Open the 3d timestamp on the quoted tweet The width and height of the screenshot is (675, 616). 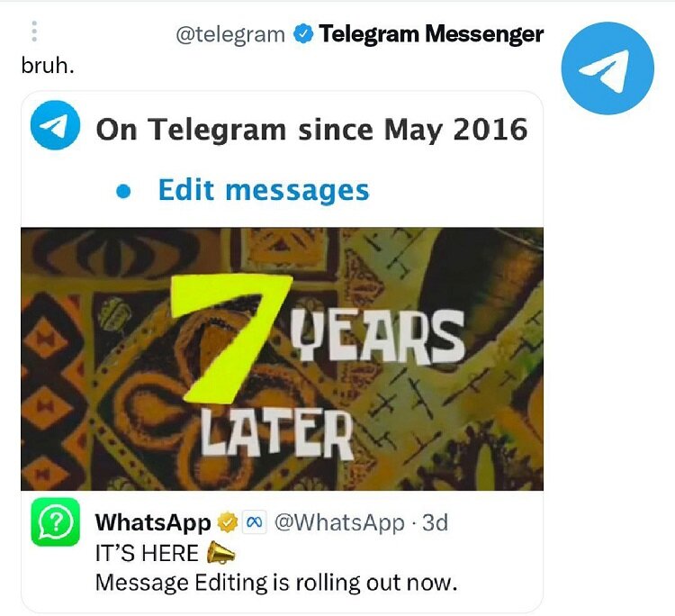point(435,522)
